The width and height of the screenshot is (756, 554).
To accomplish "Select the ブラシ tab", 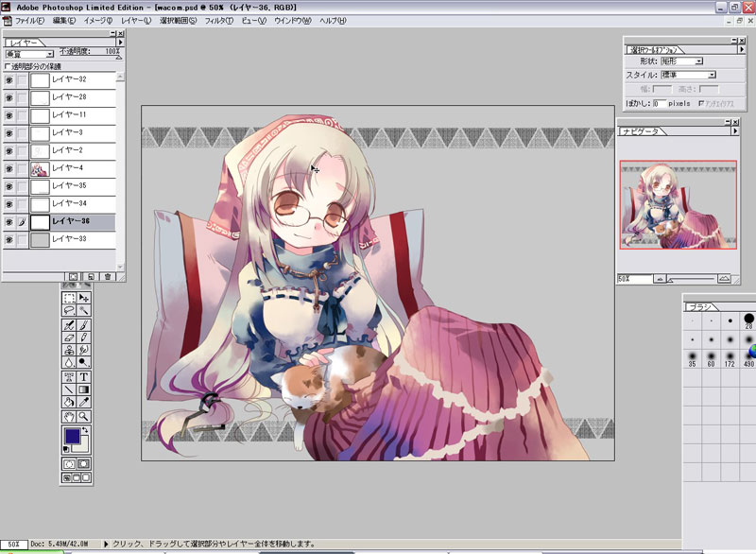I will pyautogui.click(x=699, y=306).
